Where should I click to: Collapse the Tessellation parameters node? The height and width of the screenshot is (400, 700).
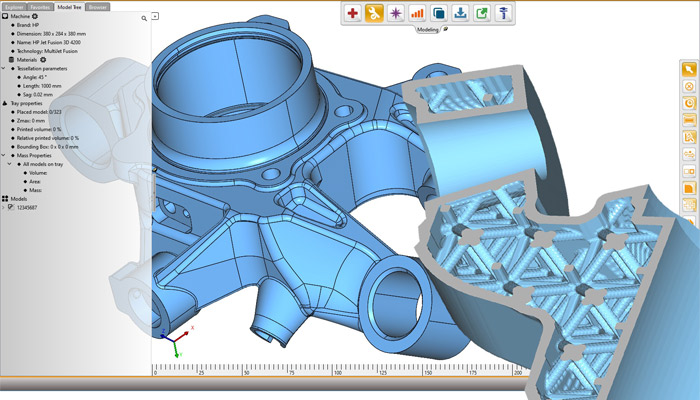[4, 69]
